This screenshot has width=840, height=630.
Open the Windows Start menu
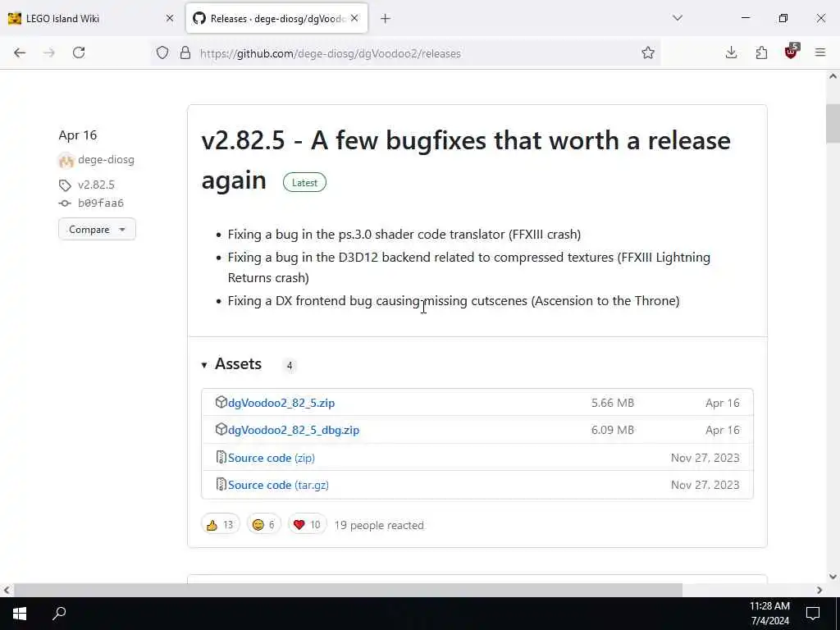coord(20,614)
